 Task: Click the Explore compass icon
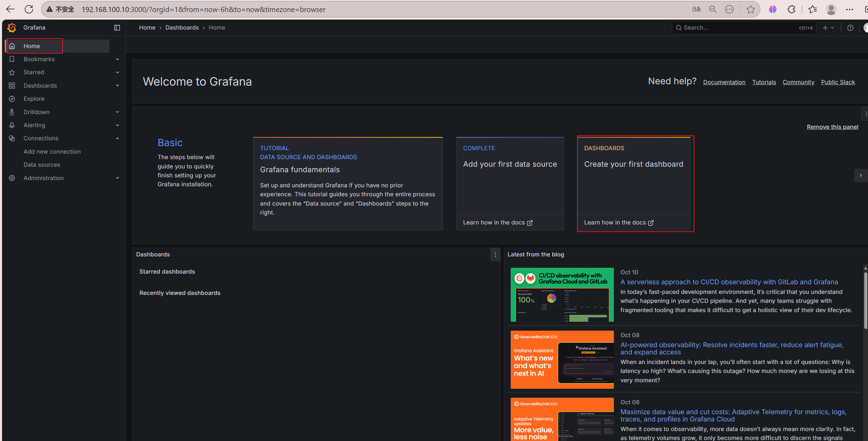(x=12, y=99)
